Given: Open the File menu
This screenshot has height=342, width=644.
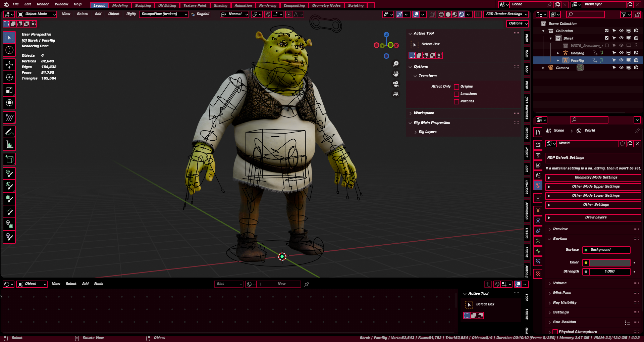Looking at the screenshot, I should [x=16, y=4].
